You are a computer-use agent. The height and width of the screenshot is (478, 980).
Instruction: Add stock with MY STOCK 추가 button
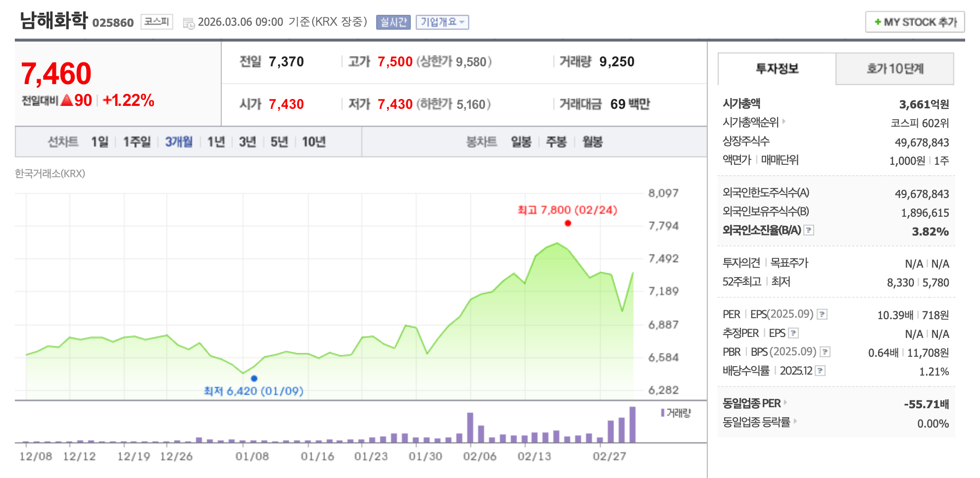(x=915, y=22)
